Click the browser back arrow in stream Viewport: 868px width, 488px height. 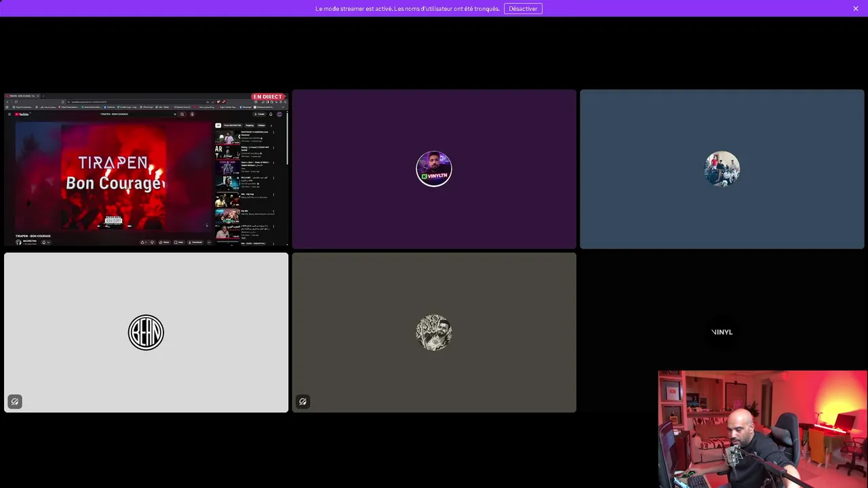pyautogui.click(x=7, y=102)
